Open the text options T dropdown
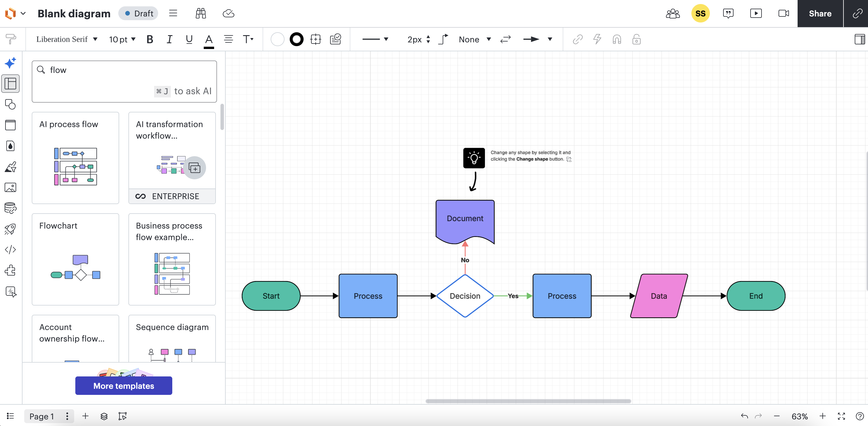This screenshot has height=426, width=868. tap(248, 39)
